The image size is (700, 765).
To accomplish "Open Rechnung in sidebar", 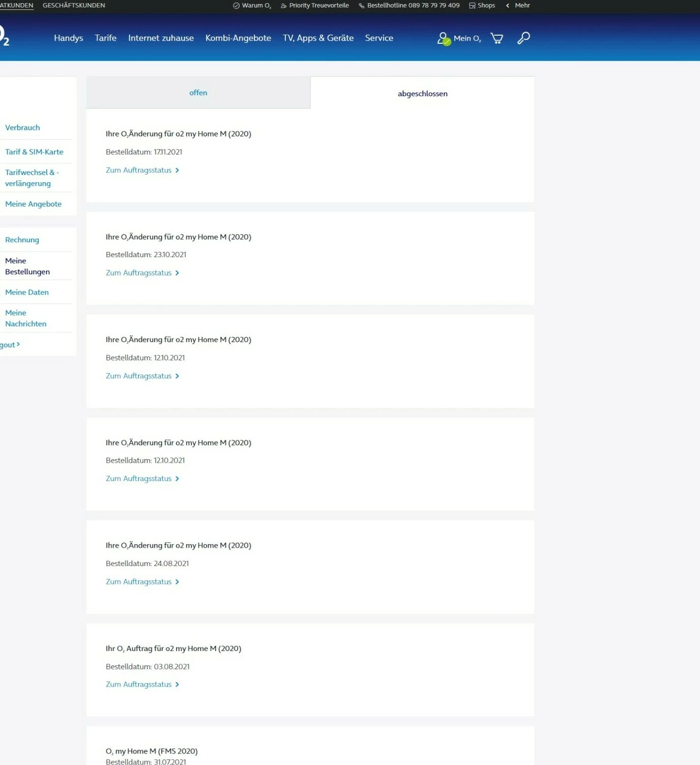I will coord(22,240).
